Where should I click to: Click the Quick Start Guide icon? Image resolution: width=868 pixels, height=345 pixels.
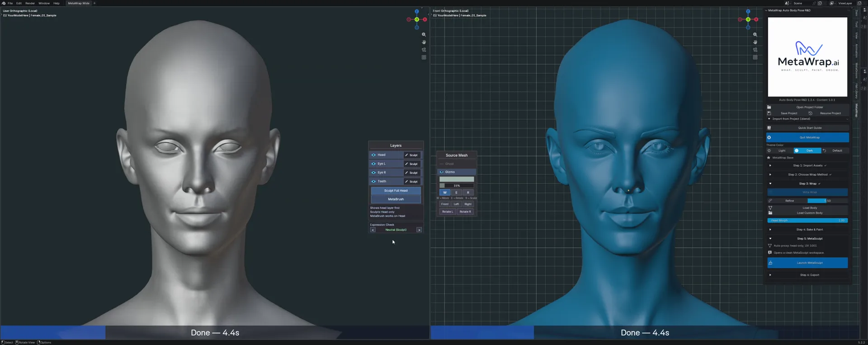tap(769, 128)
